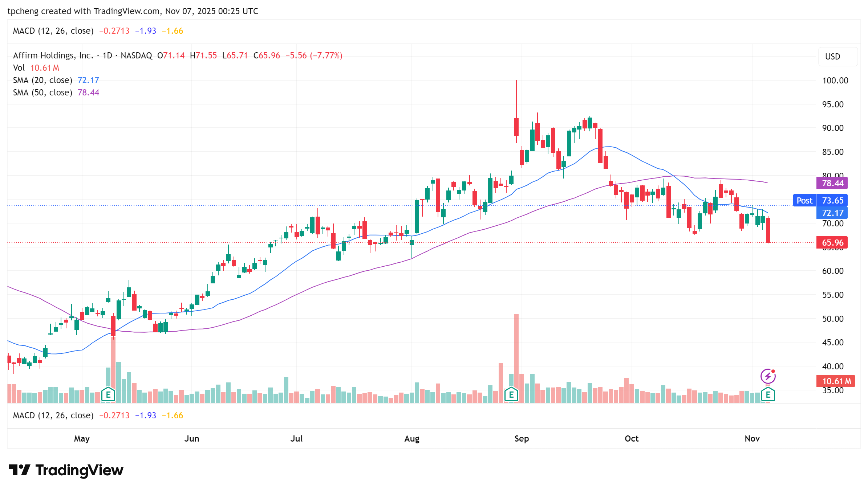The image size is (868, 492).
Task: Click the 100.00 price axis label
Action: pyautogui.click(x=835, y=81)
